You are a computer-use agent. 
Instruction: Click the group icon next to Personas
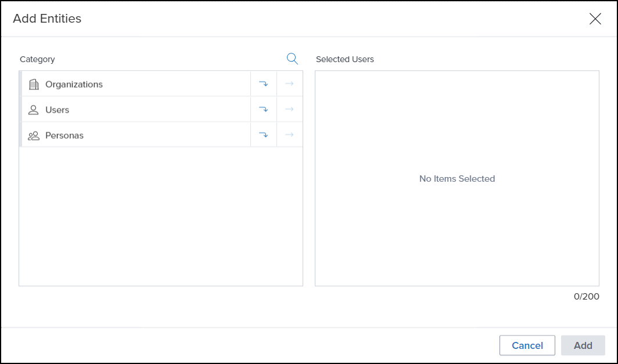pos(34,135)
